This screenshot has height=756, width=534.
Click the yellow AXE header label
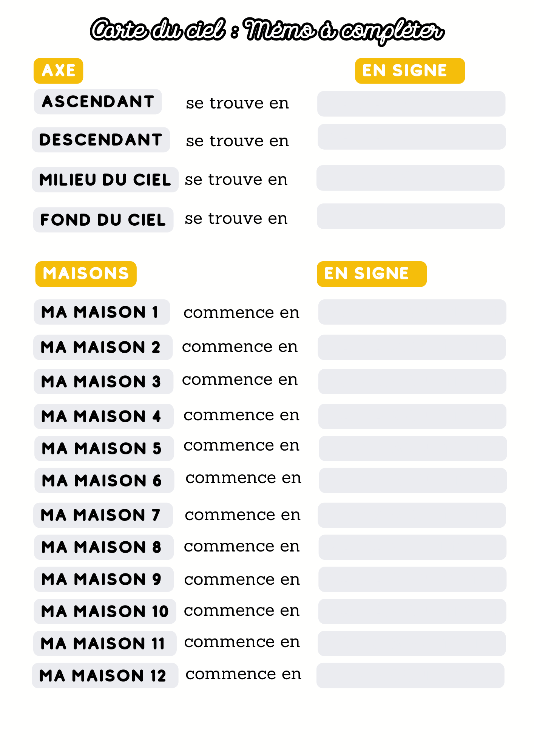58,71
